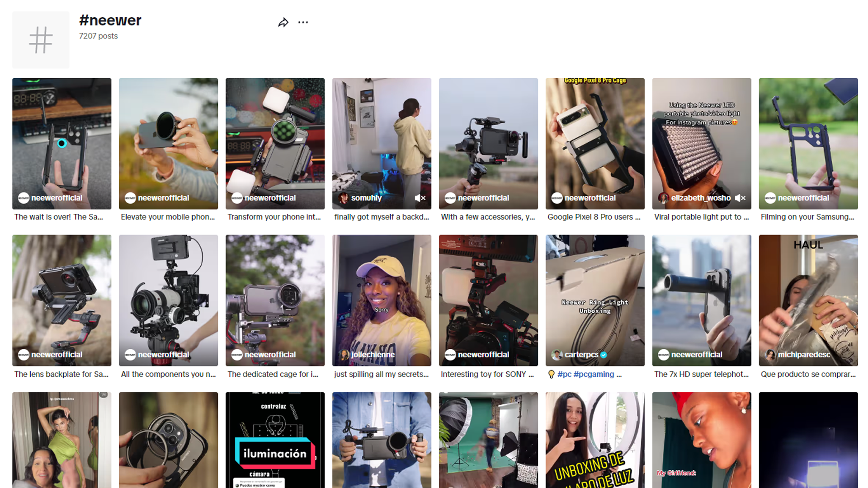Viewport: 868px width, 488px height.
Task: Click the carterpcs username
Action: click(581, 355)
